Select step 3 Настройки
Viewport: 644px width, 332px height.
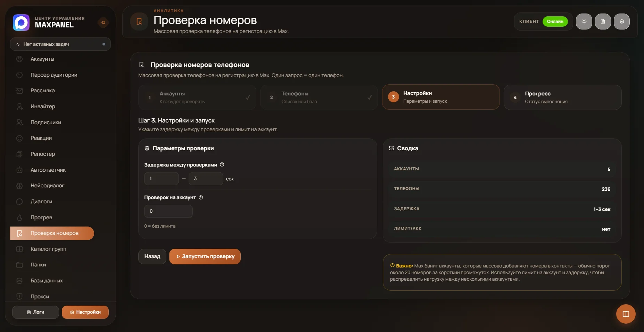tap(441, 97)
